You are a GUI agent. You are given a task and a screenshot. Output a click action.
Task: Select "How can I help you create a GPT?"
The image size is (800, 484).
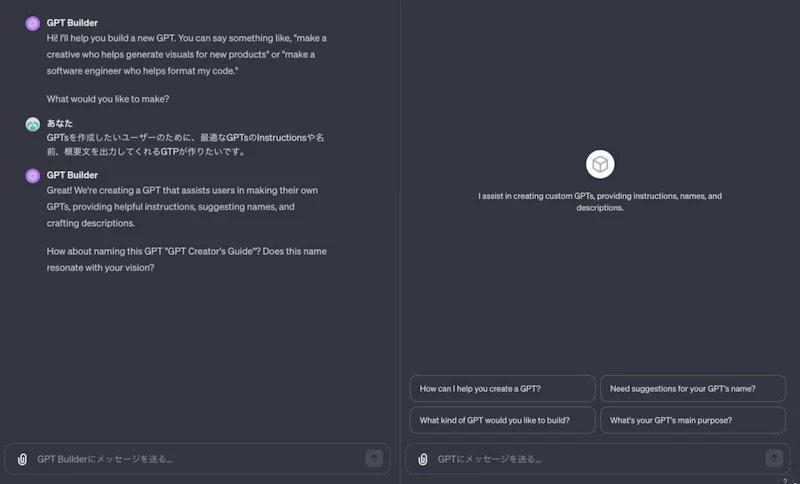(501, 388)
